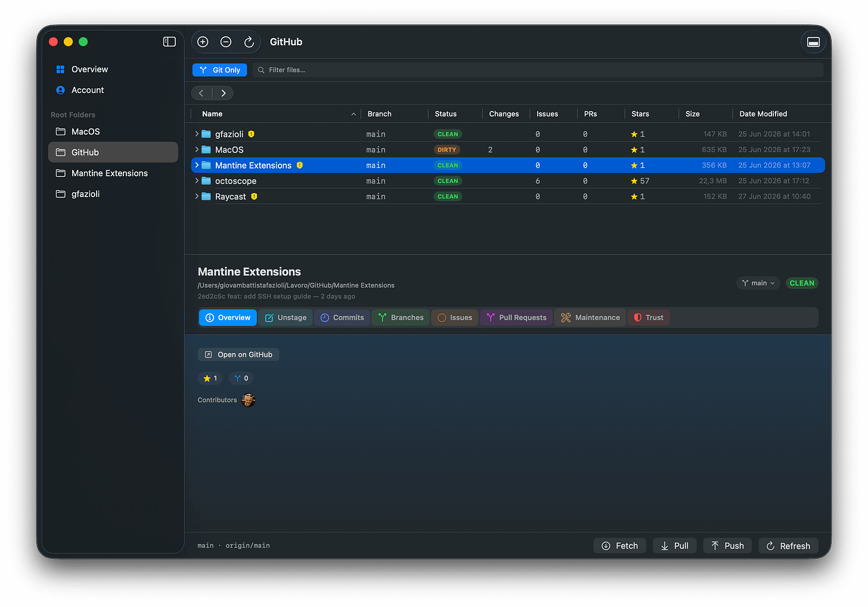Click the MacOS table row folder icon
868x607 pixels.
pos(206,150)
